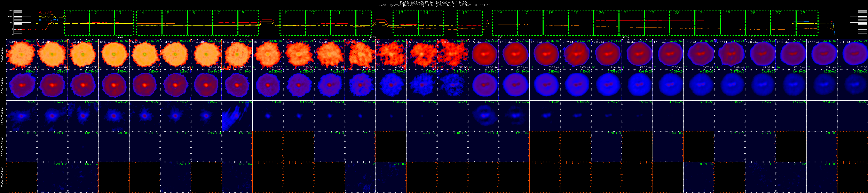Image resolution: width=868 pixels, height=193 pixels.
Task: Open the 3-6 keV image starting 16:45:40
Action: point(114,54)
